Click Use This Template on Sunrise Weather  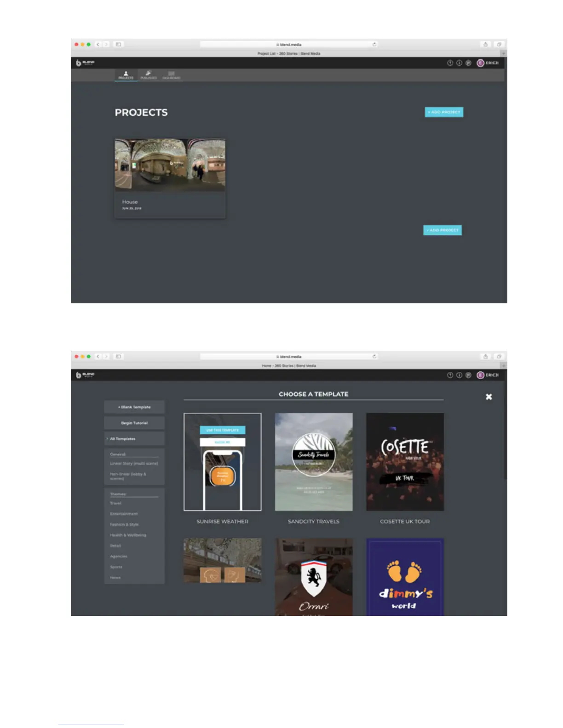pos(223,430)
